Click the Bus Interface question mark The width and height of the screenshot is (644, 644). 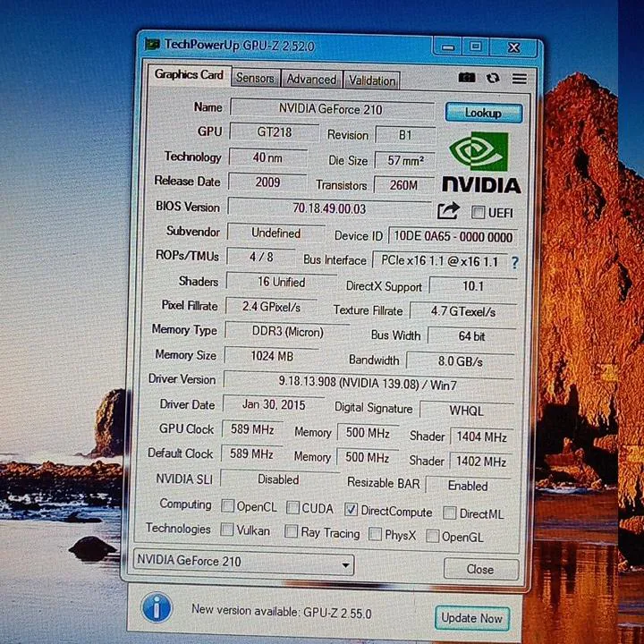click(514, 262)
